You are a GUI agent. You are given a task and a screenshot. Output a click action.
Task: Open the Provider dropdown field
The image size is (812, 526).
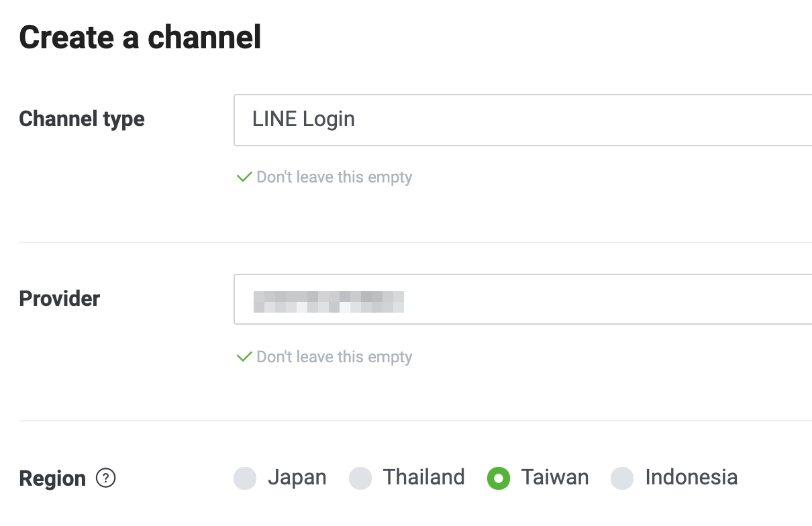pos(523,299)
